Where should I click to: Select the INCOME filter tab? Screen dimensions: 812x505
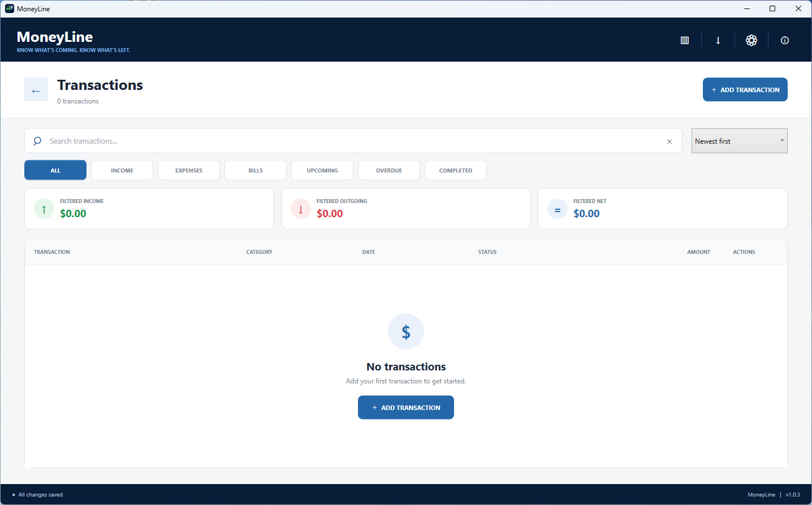click(122, 170)
